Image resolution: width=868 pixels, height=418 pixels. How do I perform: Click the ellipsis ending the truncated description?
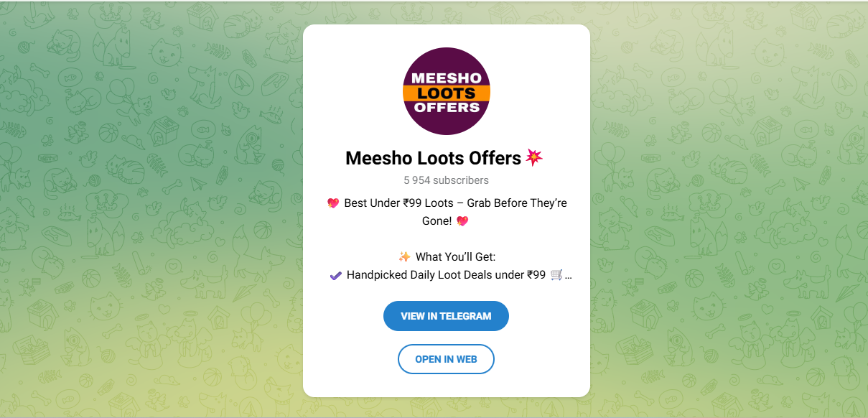point(569,276)
